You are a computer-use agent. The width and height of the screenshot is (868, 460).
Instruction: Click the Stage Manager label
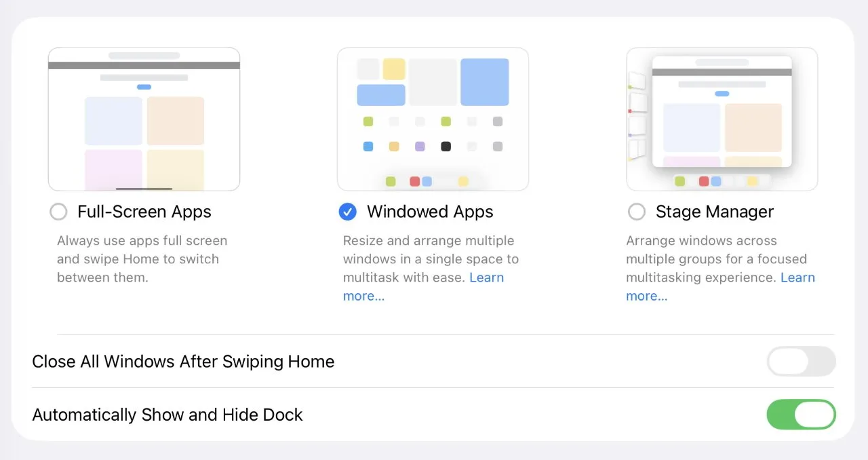(x=715, y=212)
